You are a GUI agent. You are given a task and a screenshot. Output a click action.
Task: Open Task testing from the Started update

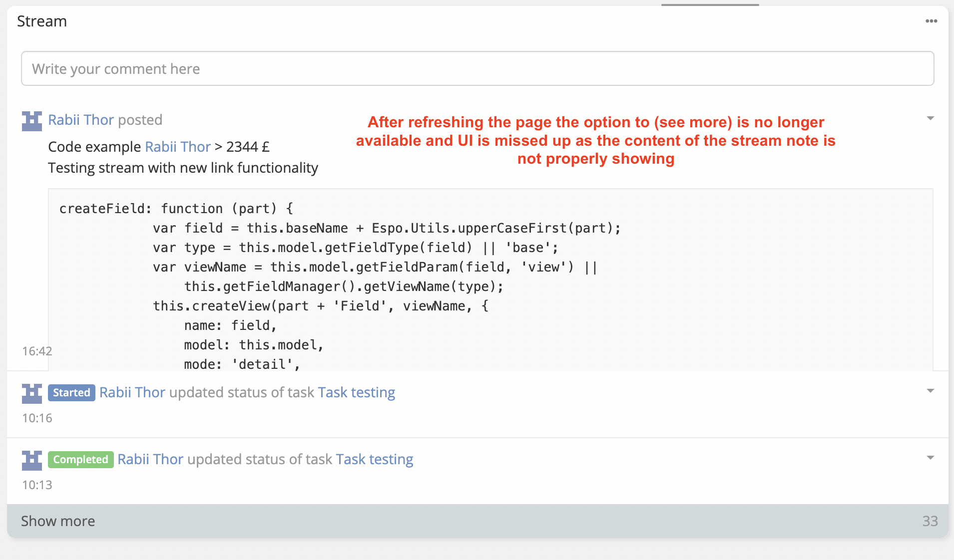point(356,393)
